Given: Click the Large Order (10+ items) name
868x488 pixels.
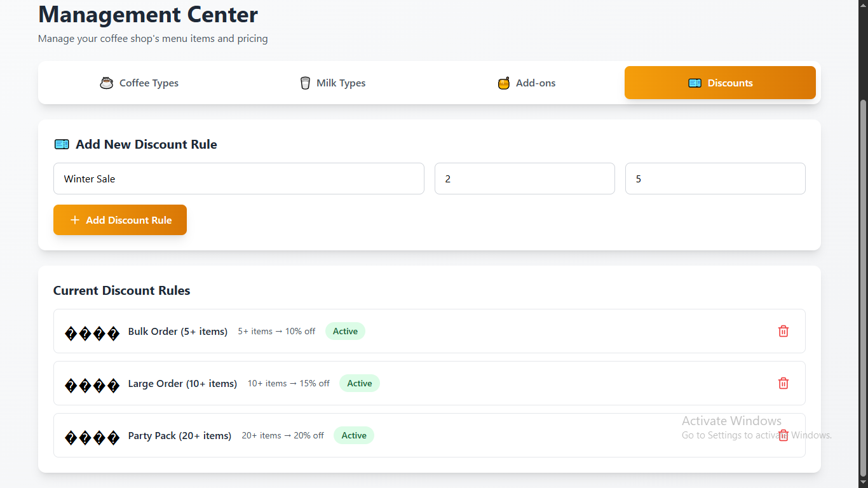Looking at the screenshot, I should click(182, 383).
